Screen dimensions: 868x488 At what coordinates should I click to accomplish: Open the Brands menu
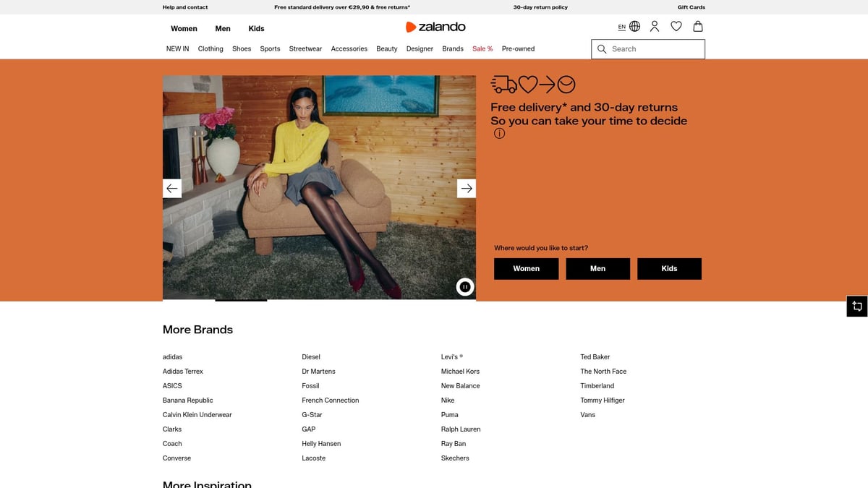point(453,49)
